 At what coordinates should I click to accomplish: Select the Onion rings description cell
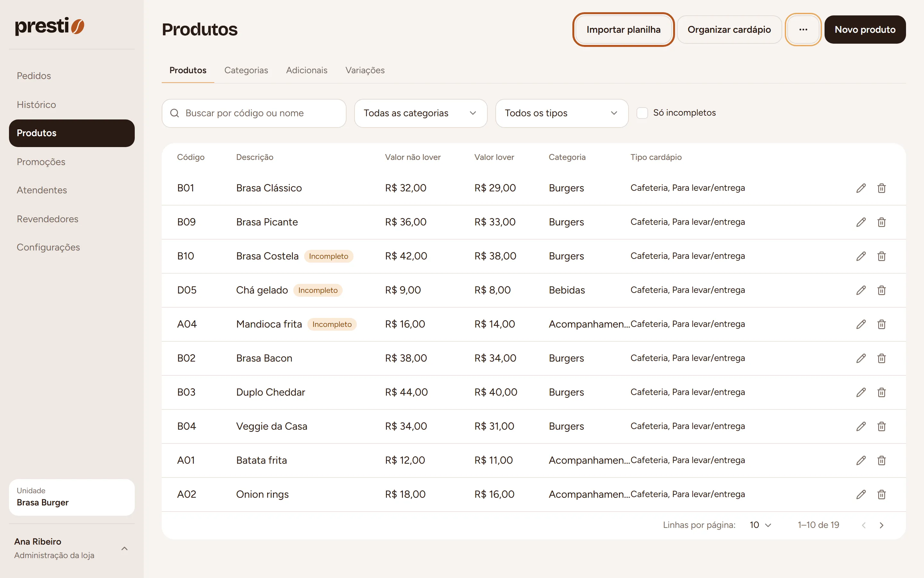(262, 494)
